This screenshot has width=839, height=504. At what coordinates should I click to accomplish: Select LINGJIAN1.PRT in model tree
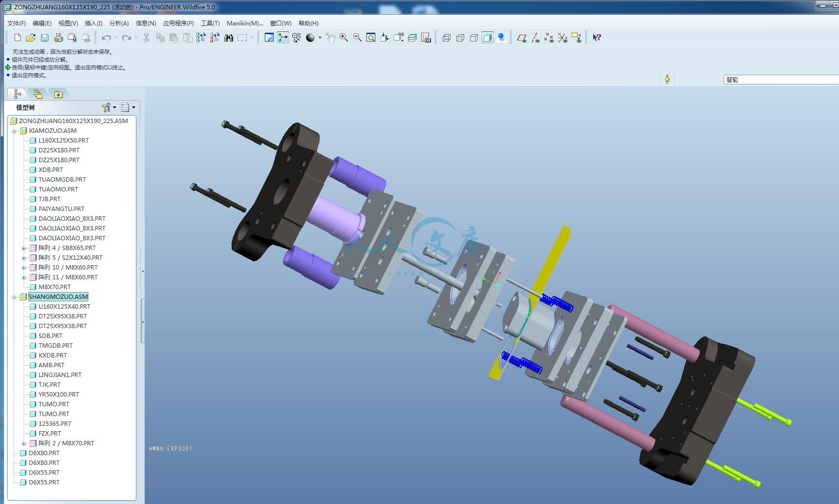coord(60,375)
